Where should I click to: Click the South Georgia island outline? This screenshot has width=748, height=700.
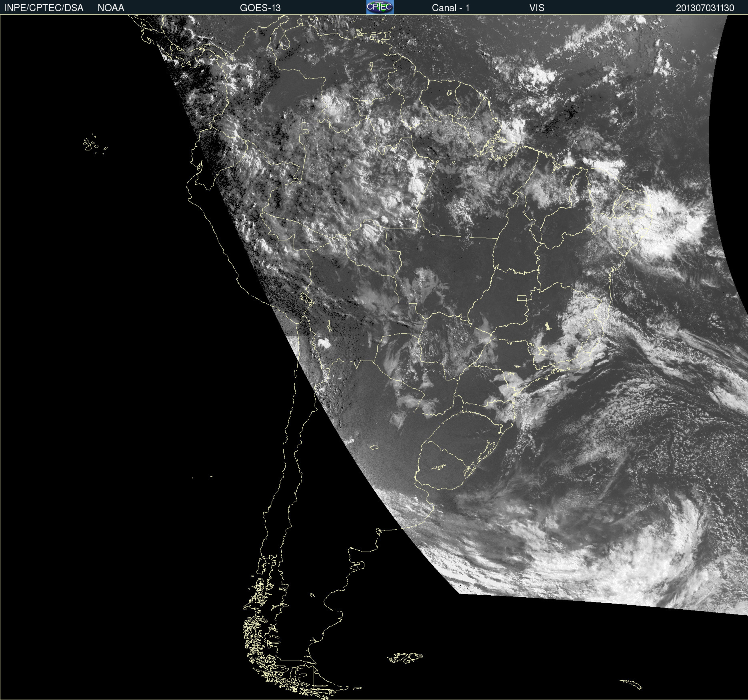click(631, 684)
